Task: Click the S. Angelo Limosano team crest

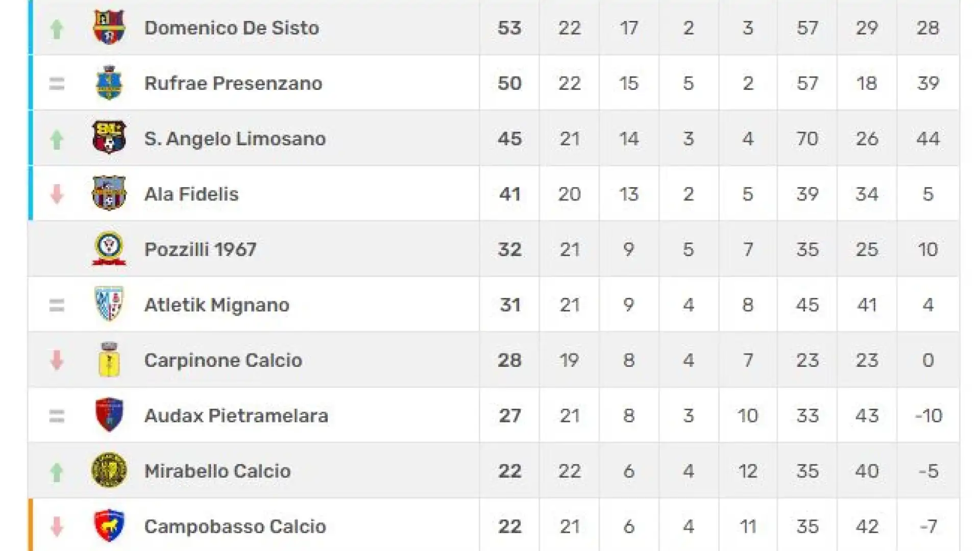Action: pyautogui.click(x=109, y=138)
